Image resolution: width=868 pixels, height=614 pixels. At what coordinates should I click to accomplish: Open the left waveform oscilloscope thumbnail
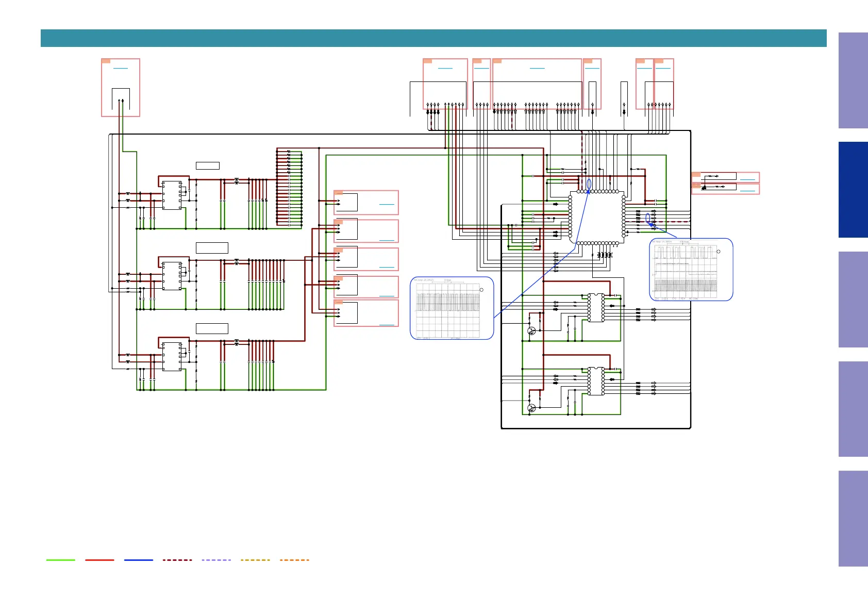coord(452,309)
